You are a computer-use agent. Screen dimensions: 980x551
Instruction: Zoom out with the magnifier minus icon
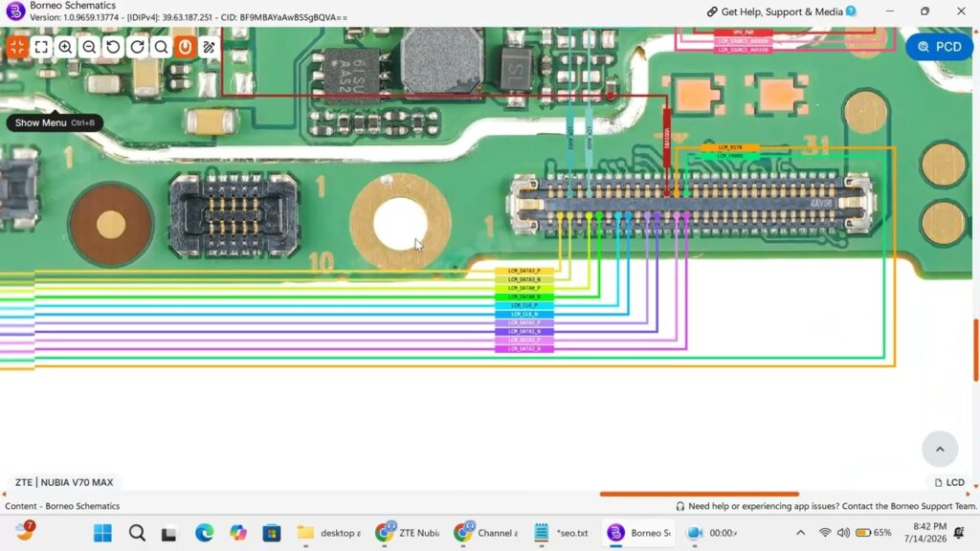tap(89, 47)
